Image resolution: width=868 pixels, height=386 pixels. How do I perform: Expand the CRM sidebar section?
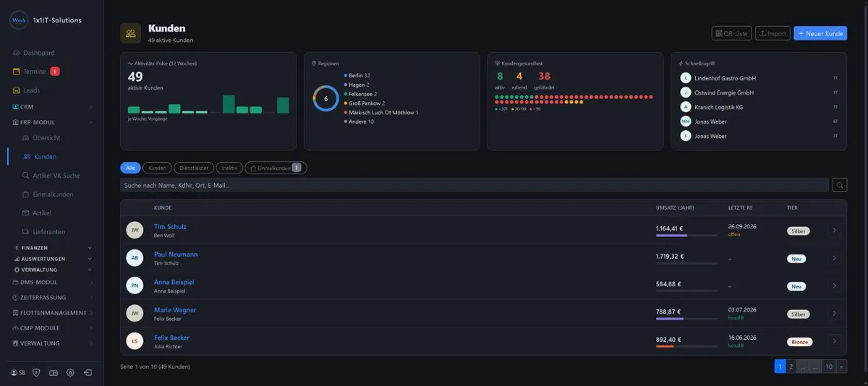52,107
